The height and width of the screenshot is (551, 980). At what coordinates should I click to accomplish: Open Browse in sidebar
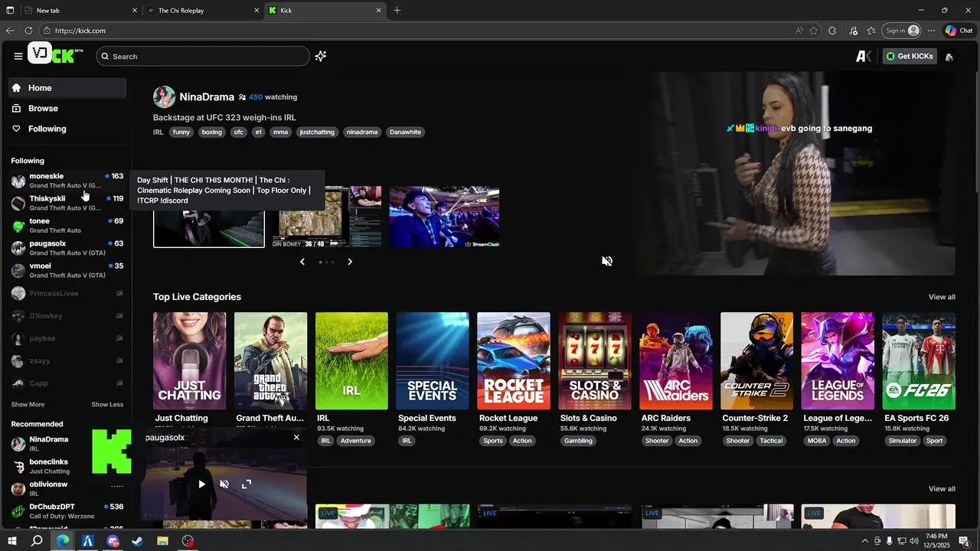67,109
